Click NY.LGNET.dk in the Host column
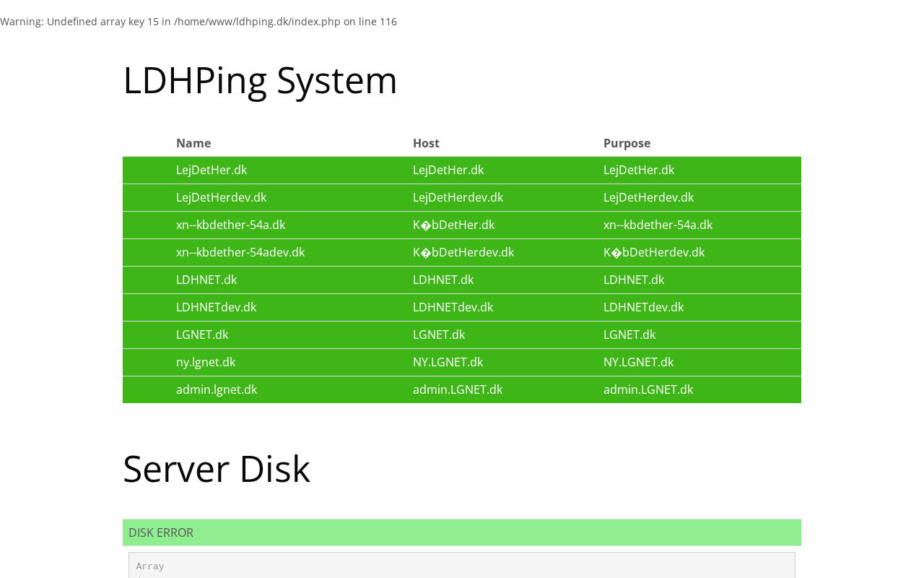The height and width of the screenshot is (578, 924). 448,363
